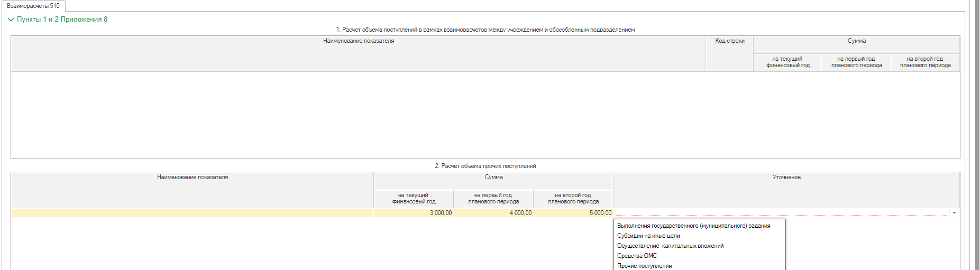The width and height of the screenshot is (980, 270).
Task: Choose Субсидии на иные цели from list
Action: (648, 236)
